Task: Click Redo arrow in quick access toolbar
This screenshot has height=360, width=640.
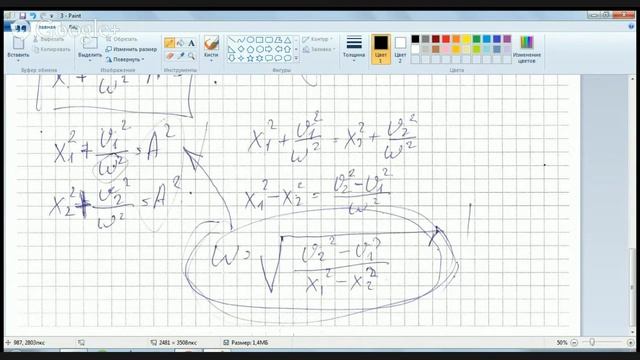Action: click(43, 16)
